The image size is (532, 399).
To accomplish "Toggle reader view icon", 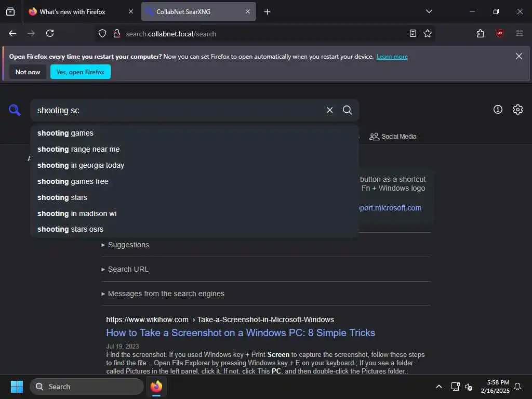I will pyautogui.click(x=413, y=33).
